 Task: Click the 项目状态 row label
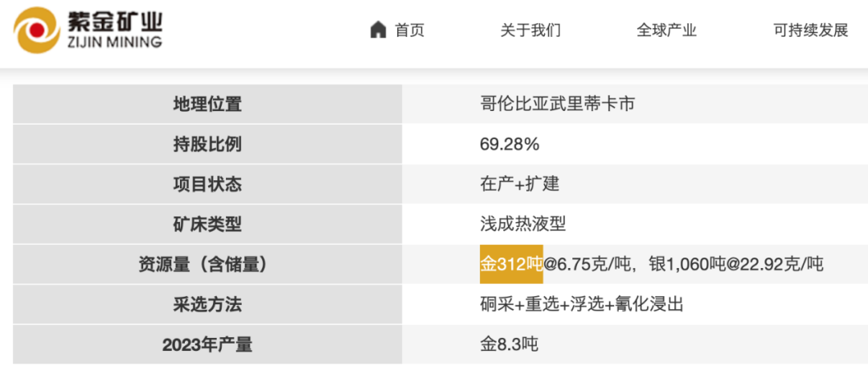click(207, 184)
